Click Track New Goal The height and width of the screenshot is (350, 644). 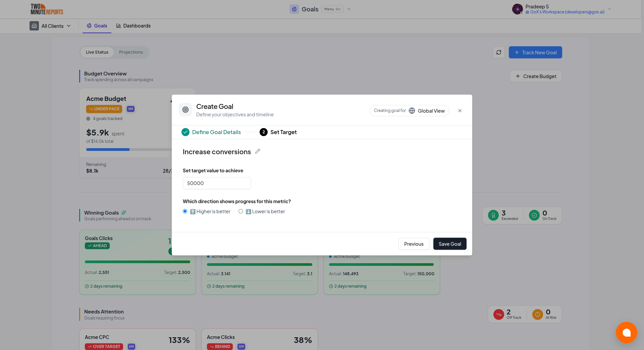click(x=535, y=52)
